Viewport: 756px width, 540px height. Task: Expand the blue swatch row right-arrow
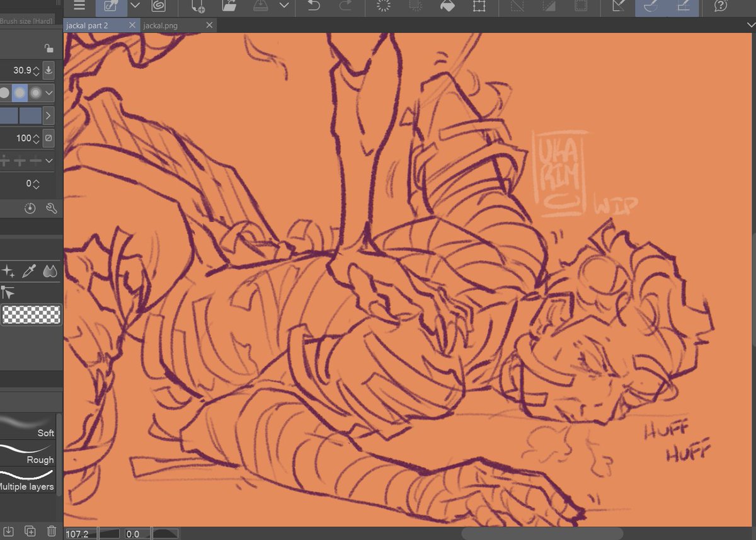(49, 116)
